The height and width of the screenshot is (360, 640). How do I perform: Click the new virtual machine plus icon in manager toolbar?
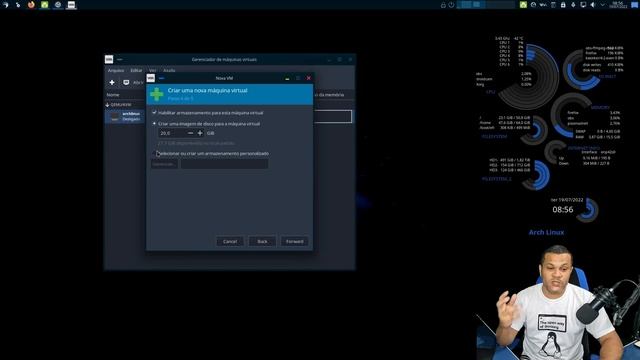[x=112, y=82]
